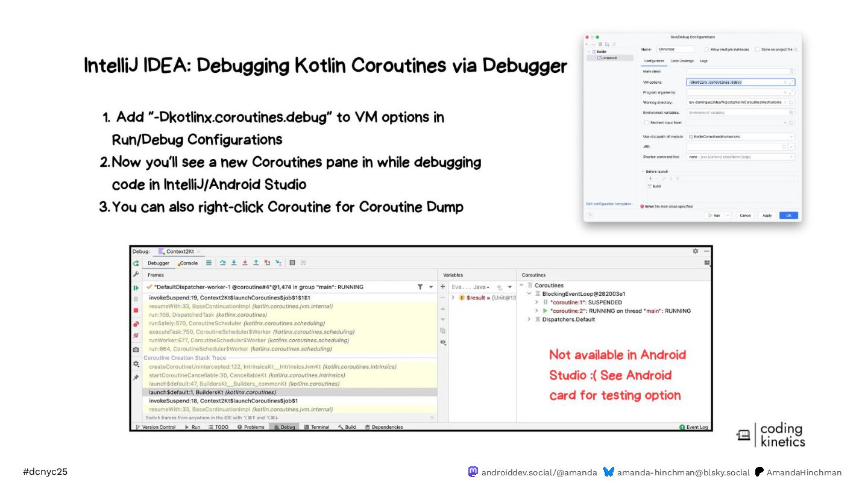Screen dimensions: 868x488
Task: Open the Version Control tool window
Action: tap(156, 427)
